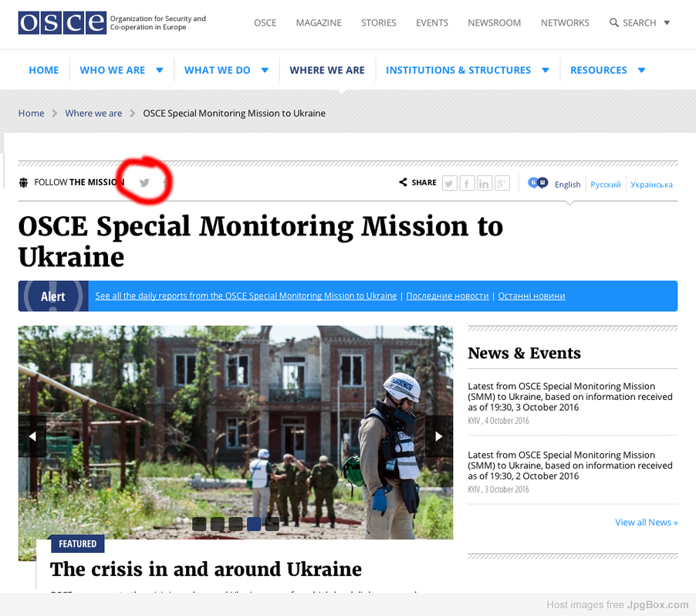Expand the arrow next to WHO WE ARE
Image resolution: width=696 pixels, height=616 pixels.
click(x=160, y=70)
